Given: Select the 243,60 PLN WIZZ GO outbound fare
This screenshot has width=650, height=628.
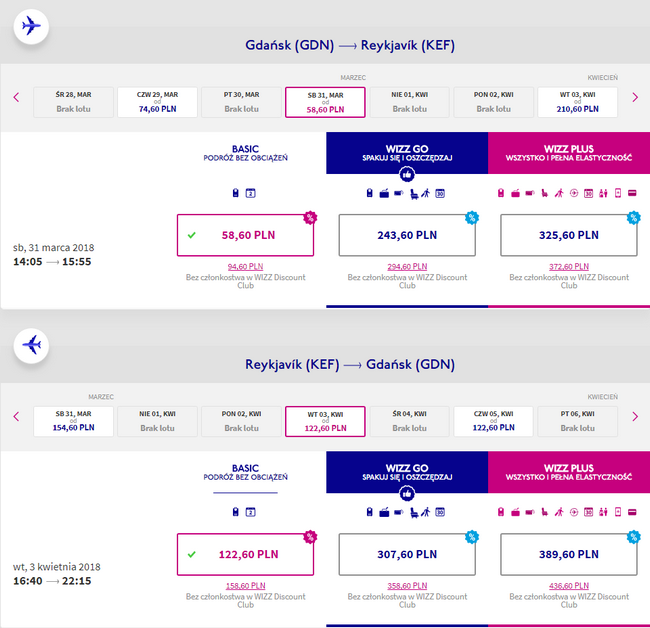Looking at the screenshot, I should [x=407, y=235].
